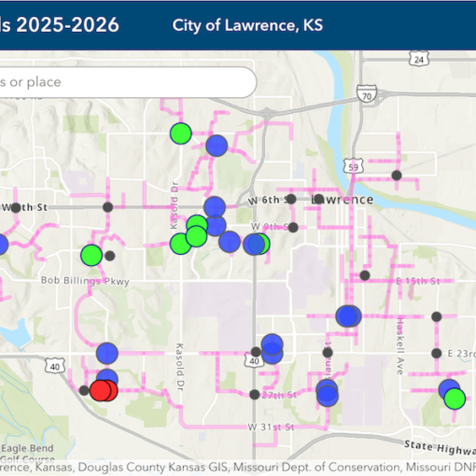This screenshot has height=476, width=476.
Task: Select black dot on W 9th St
Action: 293,228
